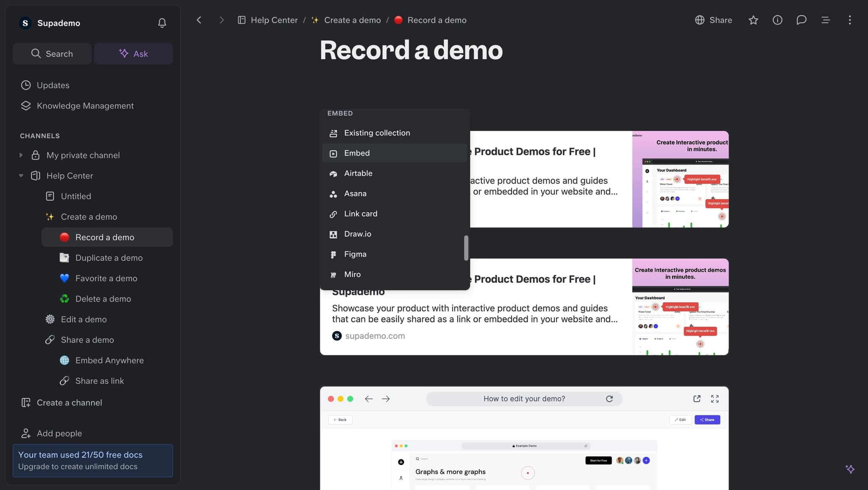Select Airtable from the Embed menu
This screenshot has width=868, height=490.
click(358, 173)
